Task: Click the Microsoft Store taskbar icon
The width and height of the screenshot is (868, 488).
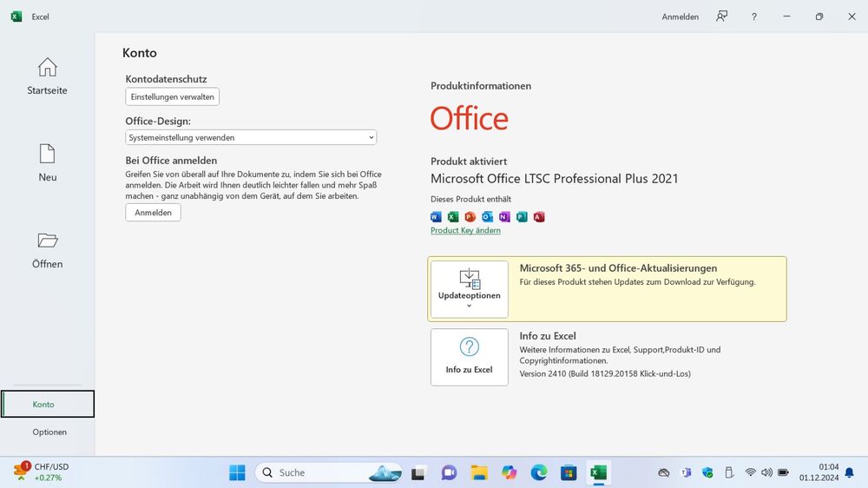Action: click(x=569, y=472)
